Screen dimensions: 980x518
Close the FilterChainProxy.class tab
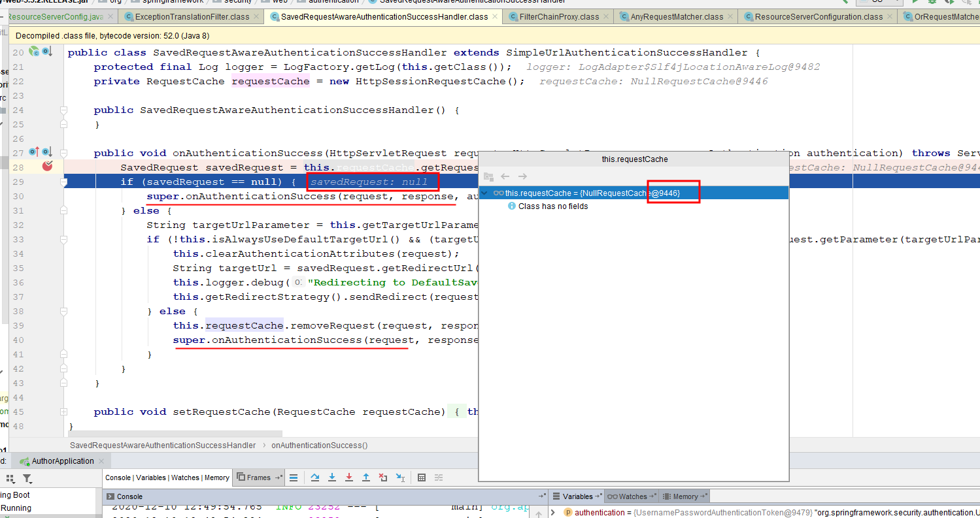click(606, 17)
